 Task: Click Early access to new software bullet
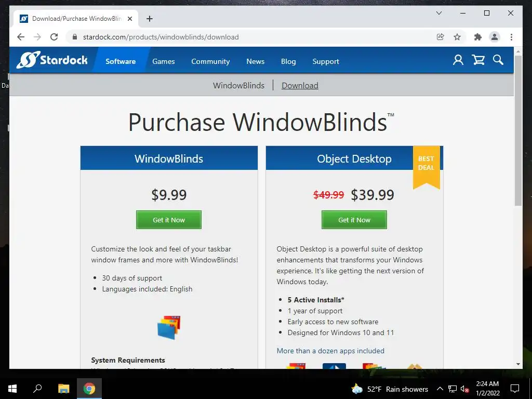click(333, 322)
